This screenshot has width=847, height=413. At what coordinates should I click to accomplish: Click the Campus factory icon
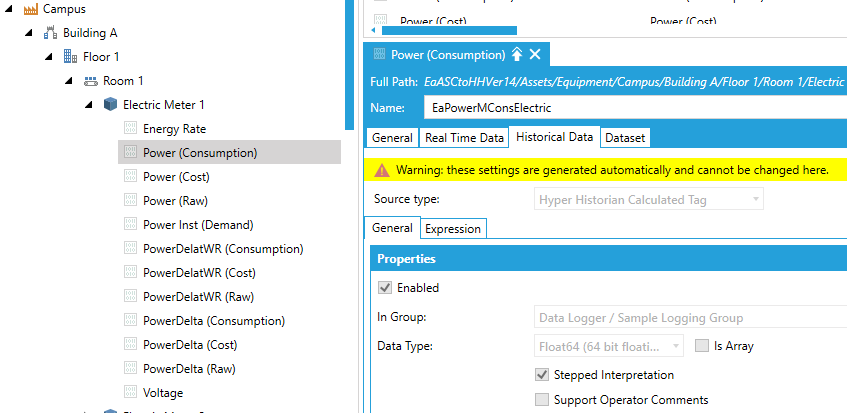coord(30,9)
